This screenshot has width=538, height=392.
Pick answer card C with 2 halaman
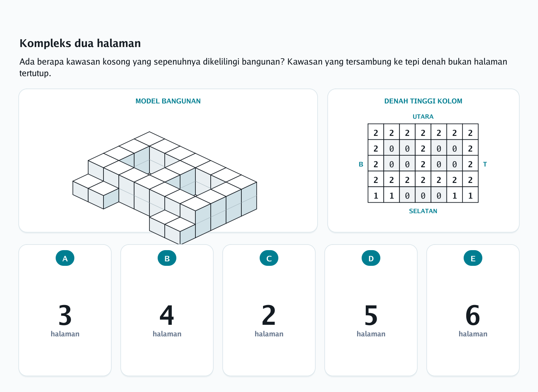(269, 310)
